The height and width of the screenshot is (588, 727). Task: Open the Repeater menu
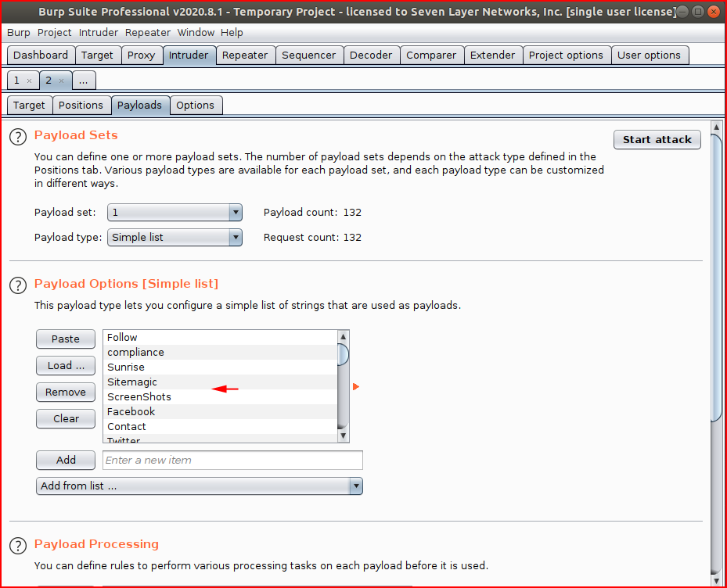pos(148,32)
